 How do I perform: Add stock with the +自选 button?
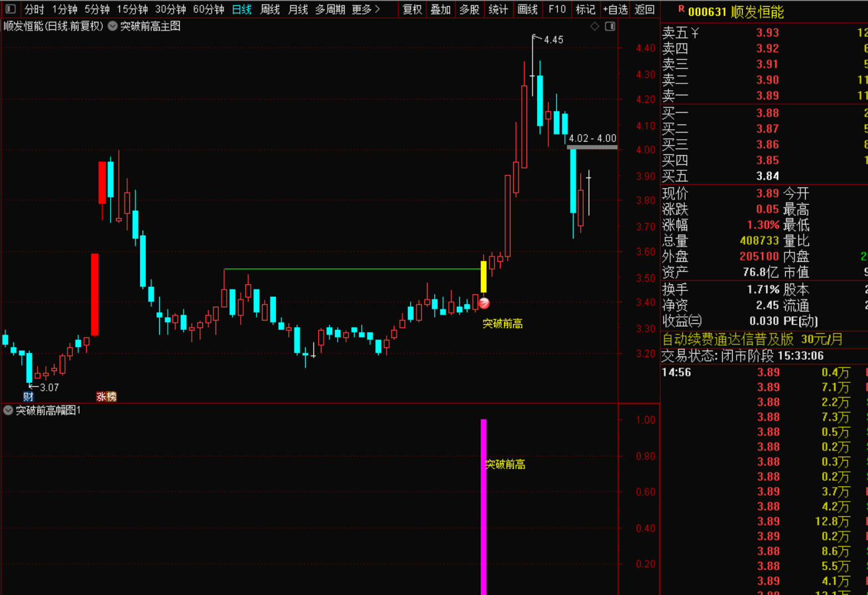tap(615, 9)
